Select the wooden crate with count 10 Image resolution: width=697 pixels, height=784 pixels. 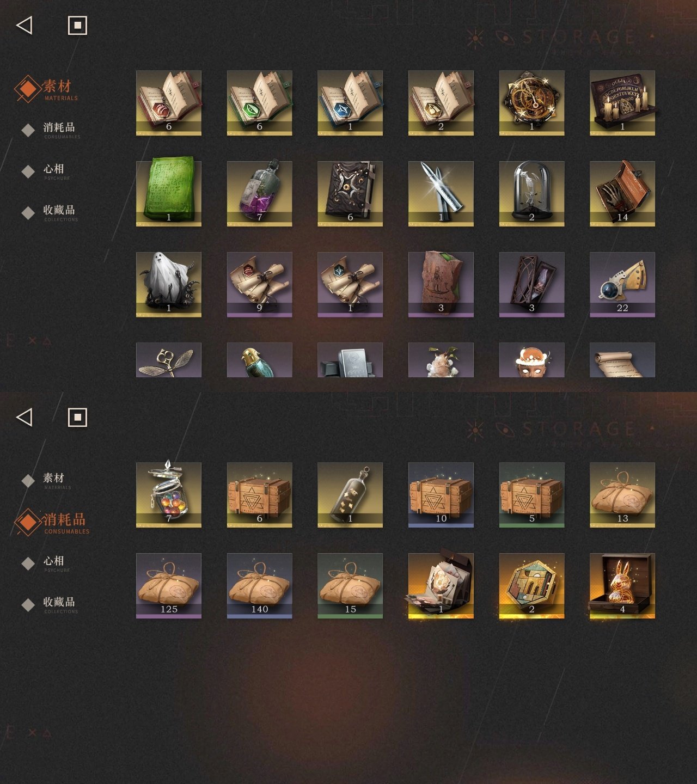pos(441,495)
